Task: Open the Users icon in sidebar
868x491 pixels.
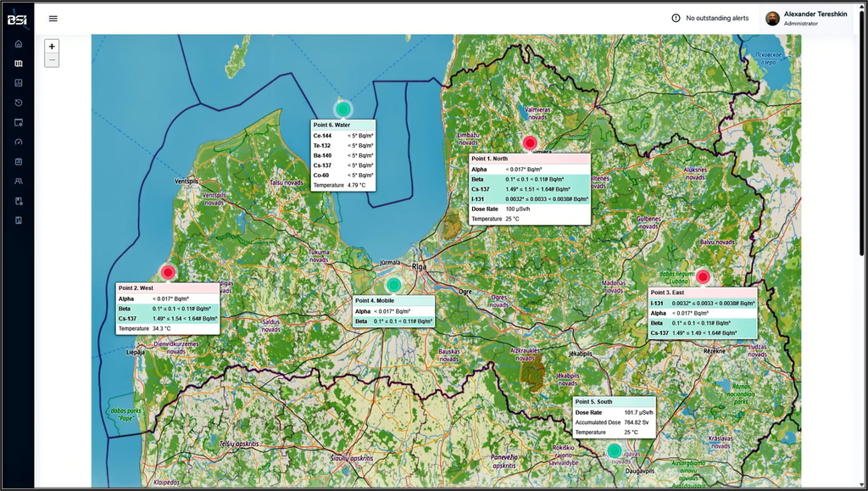Action: pyautogui.click(x=19, y=181)
